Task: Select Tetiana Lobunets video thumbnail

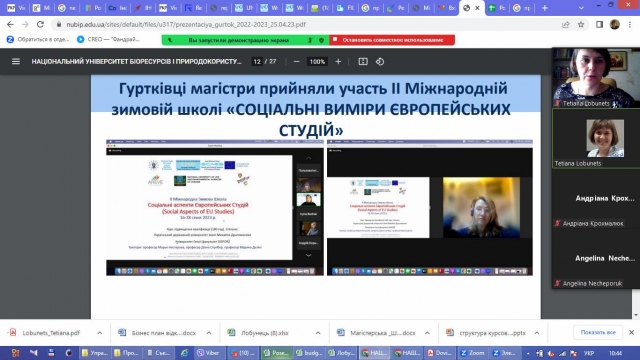Action: tap(596, 78)
